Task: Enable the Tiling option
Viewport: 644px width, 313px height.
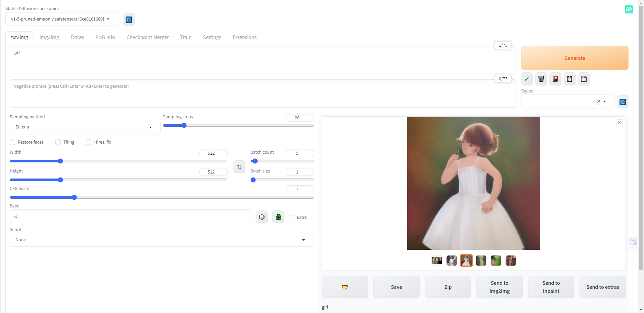Action: 58,142
